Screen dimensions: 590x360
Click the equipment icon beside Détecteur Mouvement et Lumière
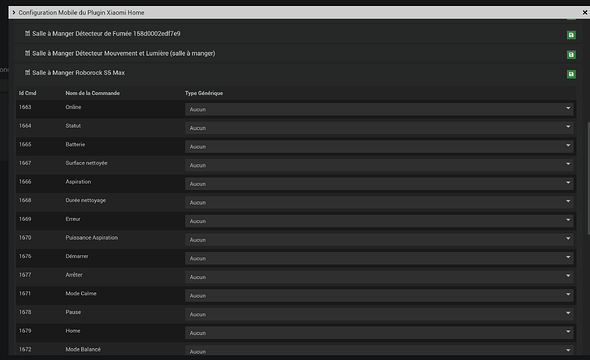(27, 53)
